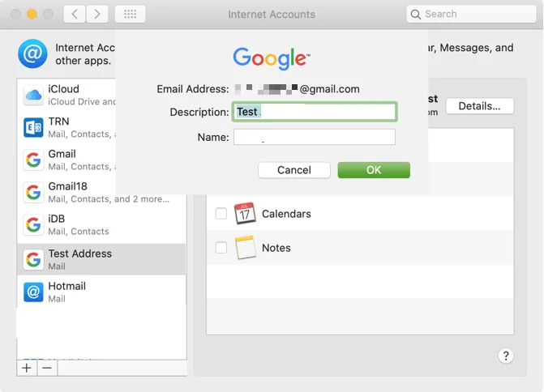This screenshot has height=392, width=544.
Task: Confirm with the green OK button
Action: (x=374, y=170)
